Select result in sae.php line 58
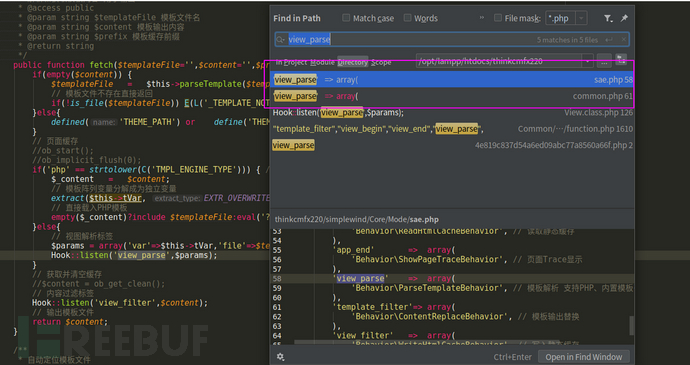 tap(452, 80)
